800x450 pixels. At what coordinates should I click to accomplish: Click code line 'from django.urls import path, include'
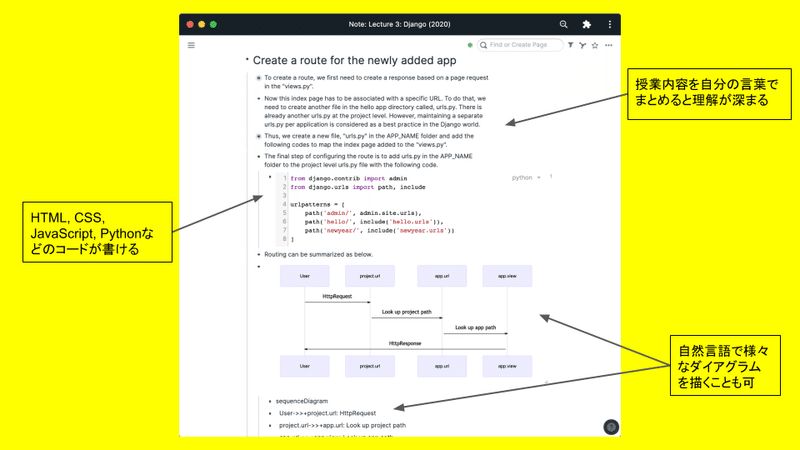pos(358,187)
